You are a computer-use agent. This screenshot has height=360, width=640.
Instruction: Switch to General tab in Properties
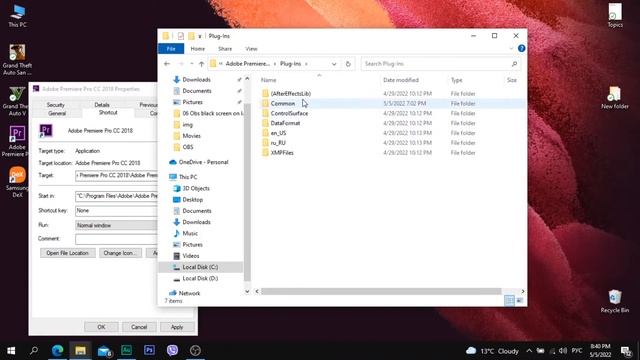pyautogui.click(x=57, y=113)
